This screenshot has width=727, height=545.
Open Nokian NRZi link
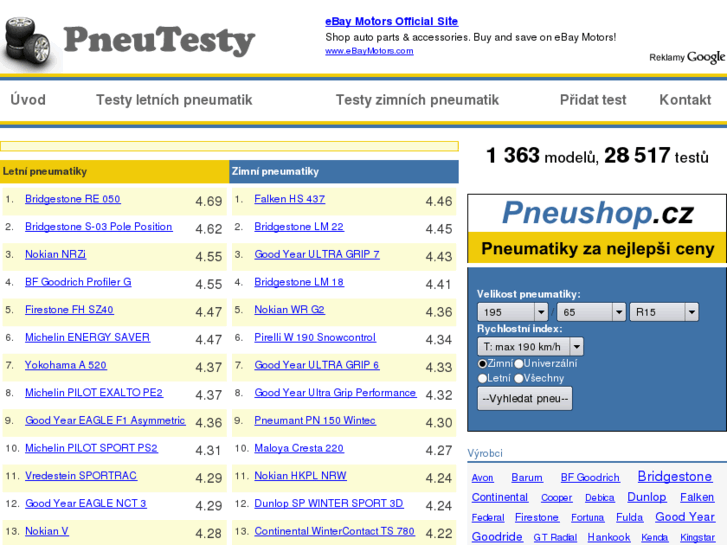click(x=55, y=254)
